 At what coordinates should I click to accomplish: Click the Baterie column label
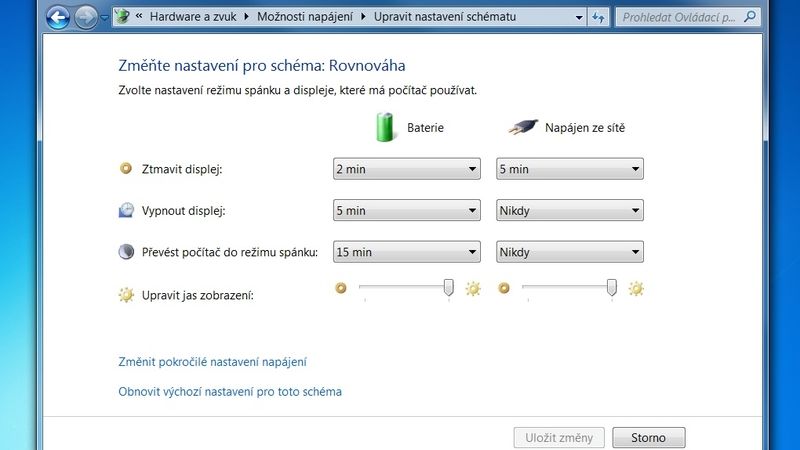coord(425,128)
